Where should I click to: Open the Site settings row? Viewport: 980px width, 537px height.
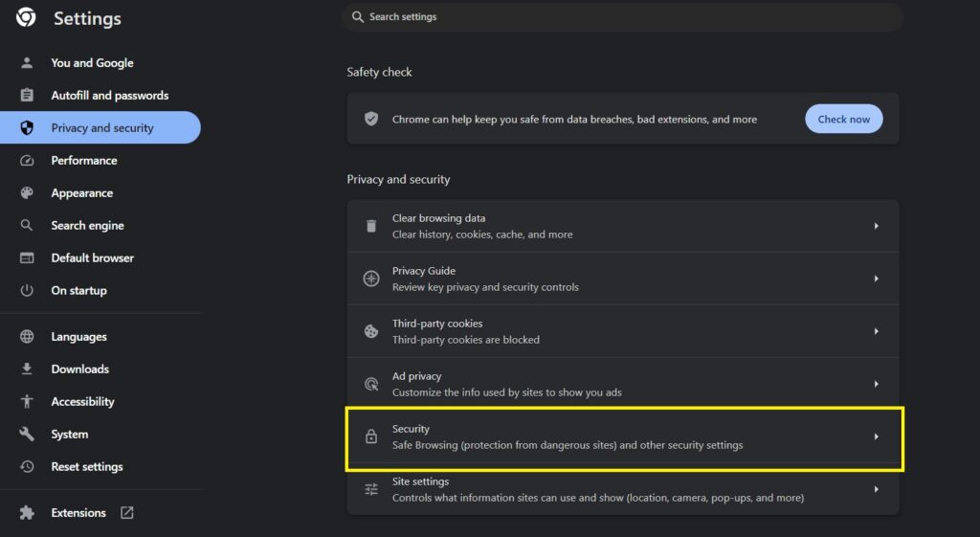click(x=622, y=489)
